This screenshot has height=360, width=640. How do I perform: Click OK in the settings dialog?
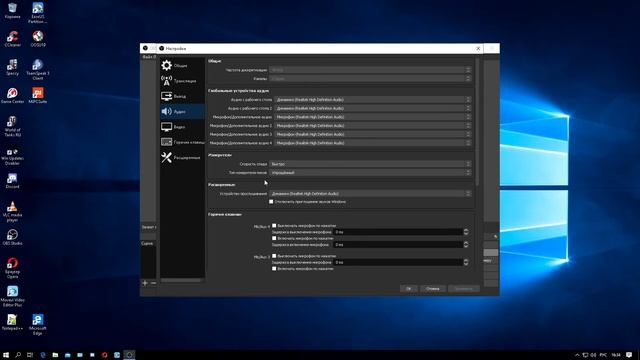click(x=408, y=289)
